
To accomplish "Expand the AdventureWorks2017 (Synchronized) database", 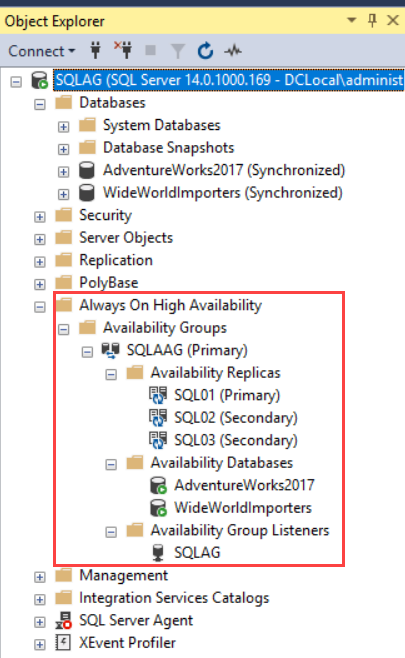I will [x=63, y=172].
